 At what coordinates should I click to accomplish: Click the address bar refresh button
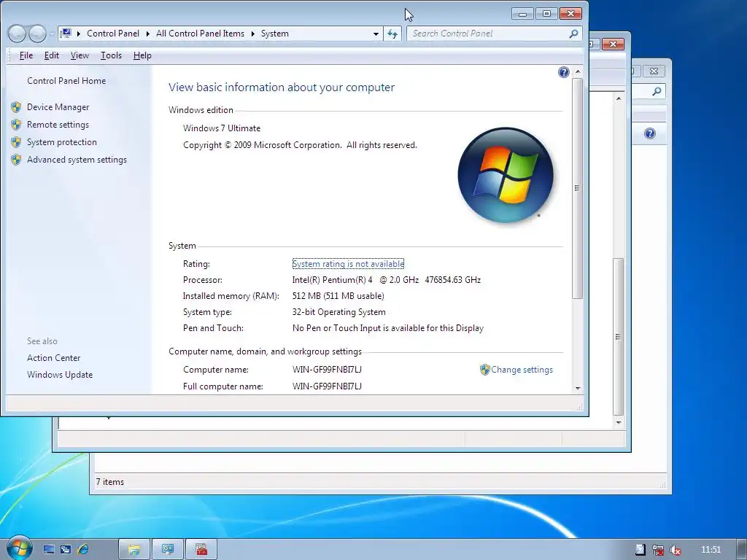392,34
